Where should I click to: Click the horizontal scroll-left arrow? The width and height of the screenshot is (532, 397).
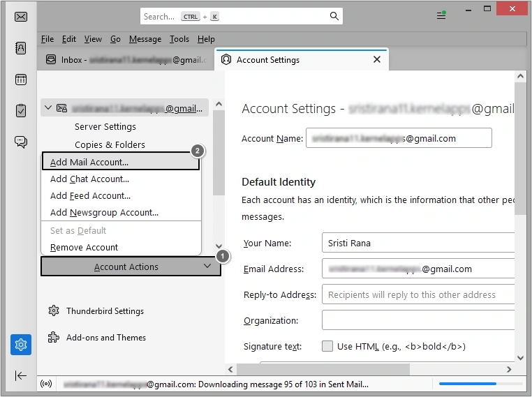[x=230, y=369]
